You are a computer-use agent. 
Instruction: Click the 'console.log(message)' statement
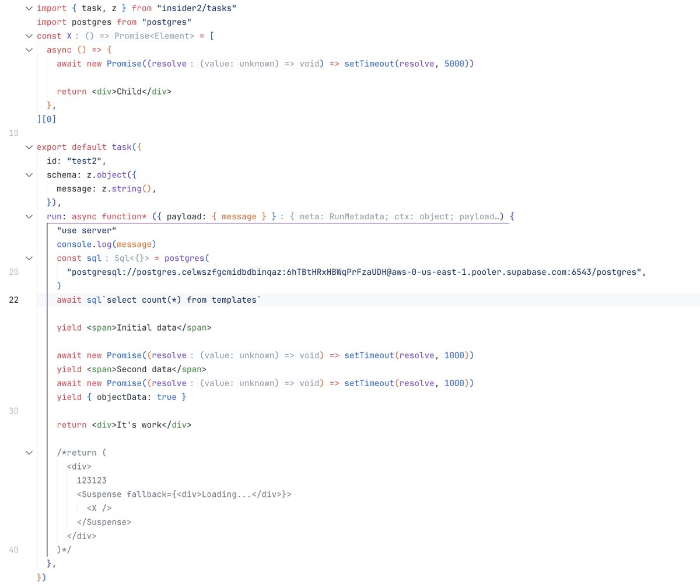pos(107,244)
